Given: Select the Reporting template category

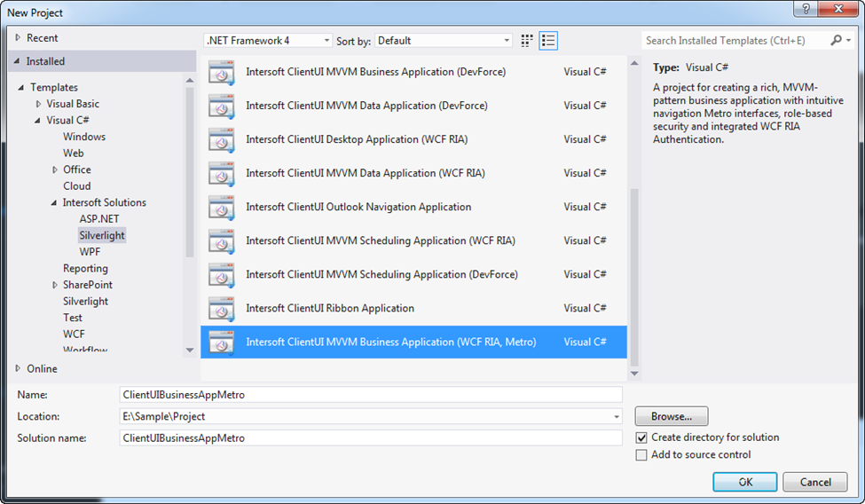Looking at the screenshot, I should tap(85, 268).
